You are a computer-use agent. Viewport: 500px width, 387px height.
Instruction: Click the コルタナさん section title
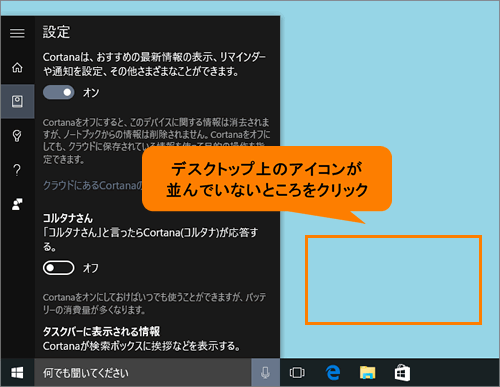point(68,218)
